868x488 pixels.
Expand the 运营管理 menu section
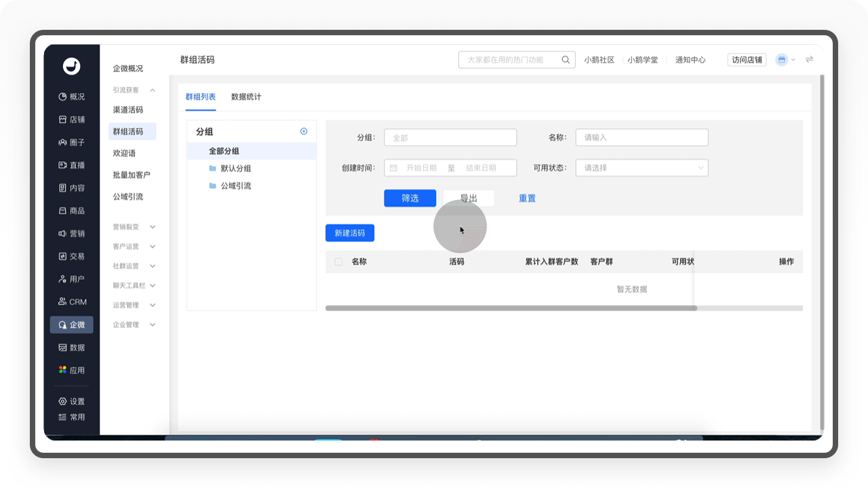(x=134, y=305)
